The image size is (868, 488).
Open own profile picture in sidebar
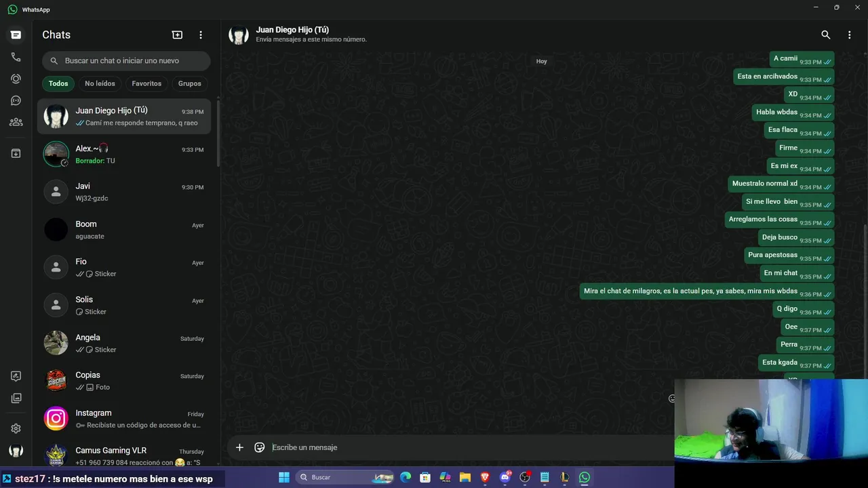pyautogui.click(x=16, y=450)
